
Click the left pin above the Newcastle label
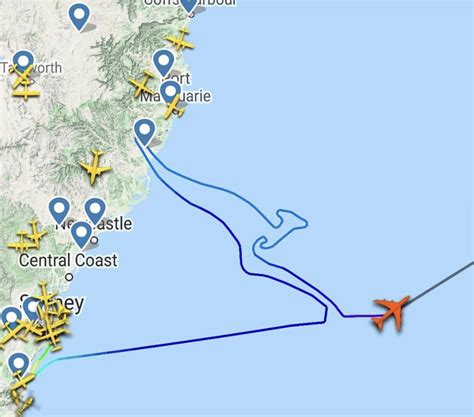pyautogui.click(x=59, y=210)
